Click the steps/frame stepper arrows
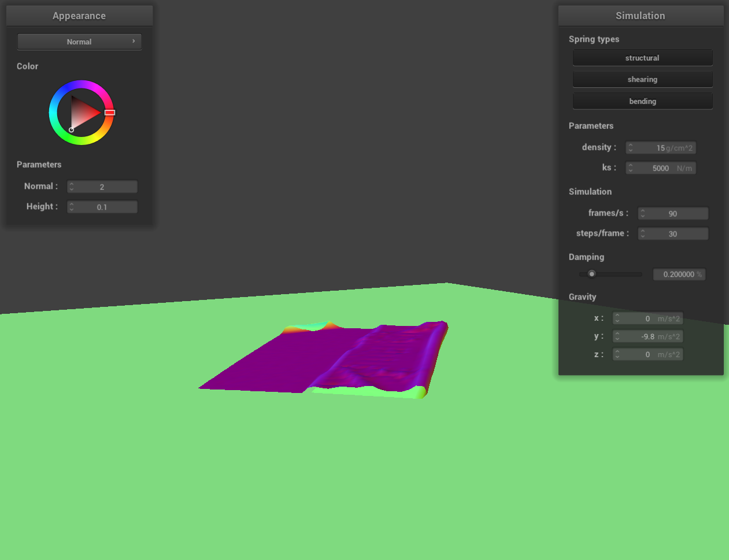The width and height of the screenshot is (729, 560). point(642,234)
